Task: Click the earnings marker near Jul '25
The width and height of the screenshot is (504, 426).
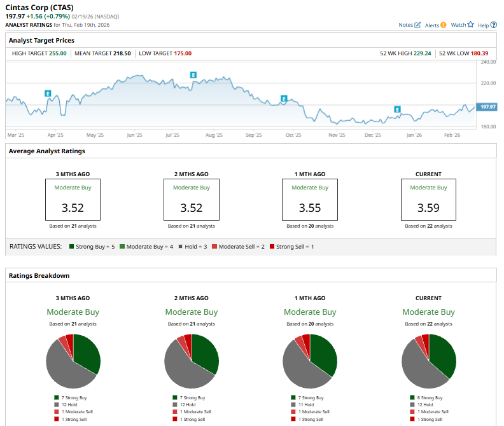Action: click(193, 75)
